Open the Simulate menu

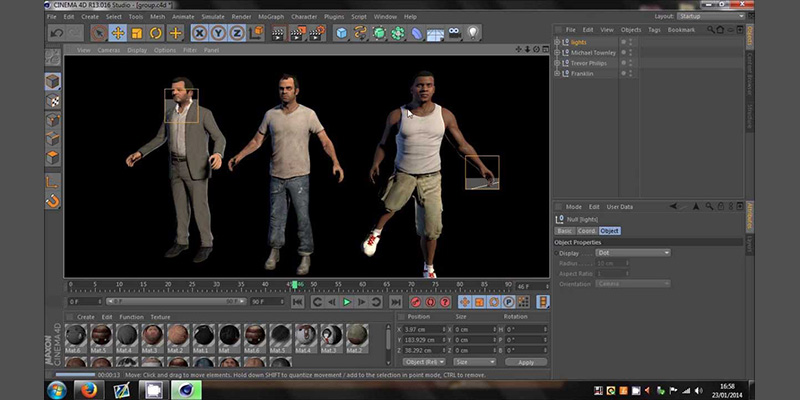pos(213,17)
